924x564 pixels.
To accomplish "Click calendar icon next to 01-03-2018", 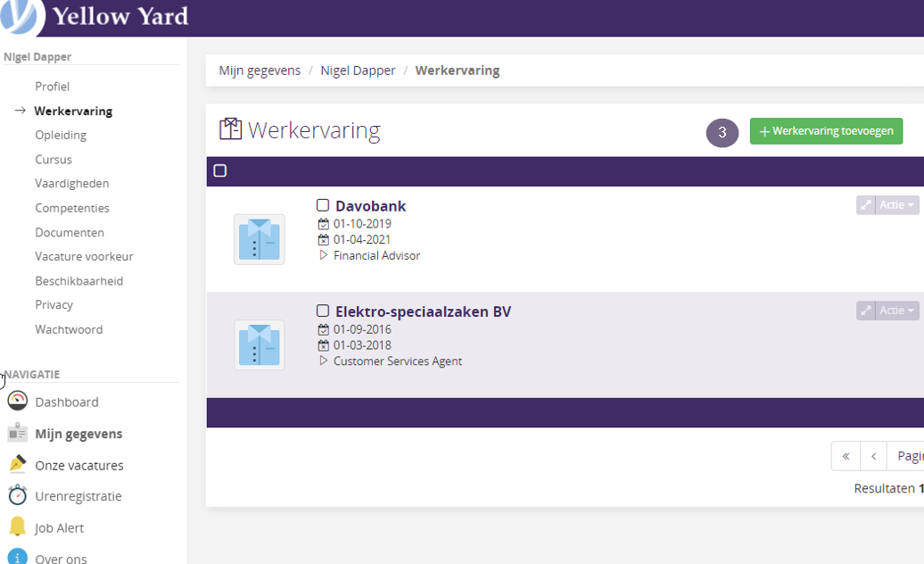I will [324, 345].
